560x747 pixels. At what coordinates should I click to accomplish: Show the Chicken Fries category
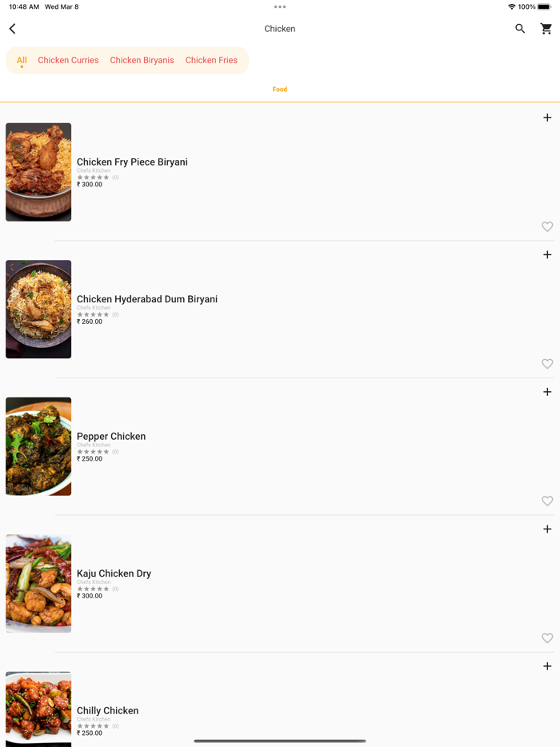211,60
